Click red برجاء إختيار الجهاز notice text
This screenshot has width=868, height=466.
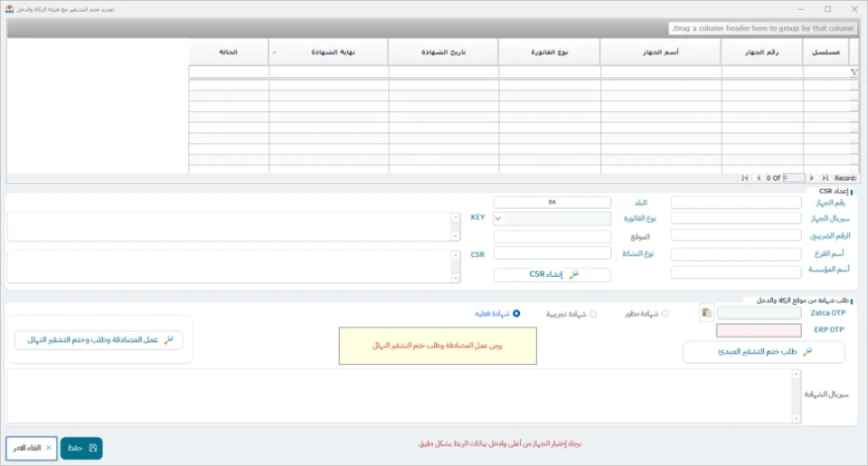click(x=500, y=444)
